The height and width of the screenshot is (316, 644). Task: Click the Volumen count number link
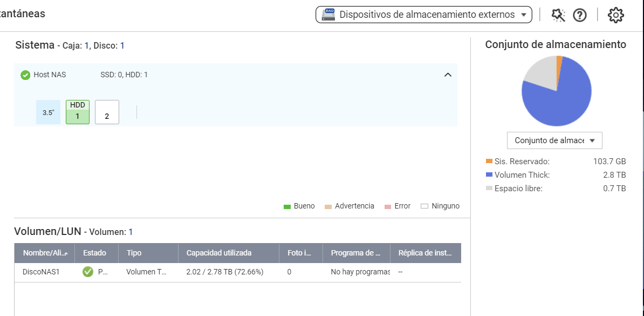[131, 232]
